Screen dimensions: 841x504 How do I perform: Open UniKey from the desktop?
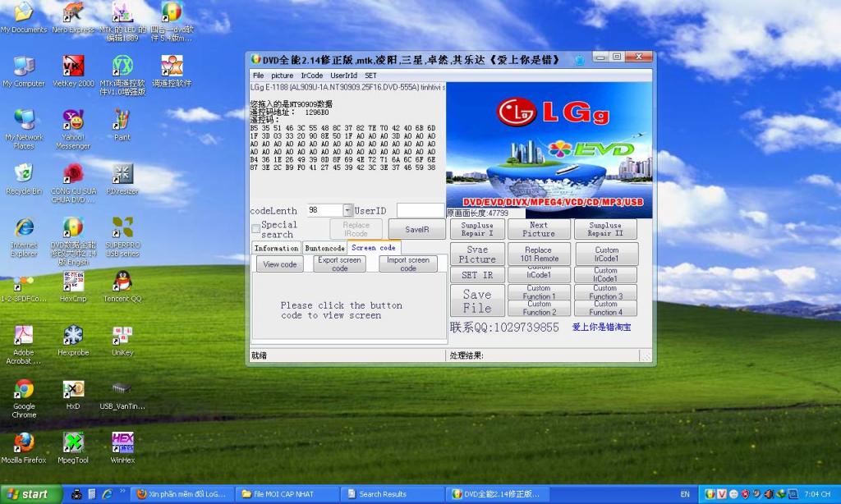(122, 336)
